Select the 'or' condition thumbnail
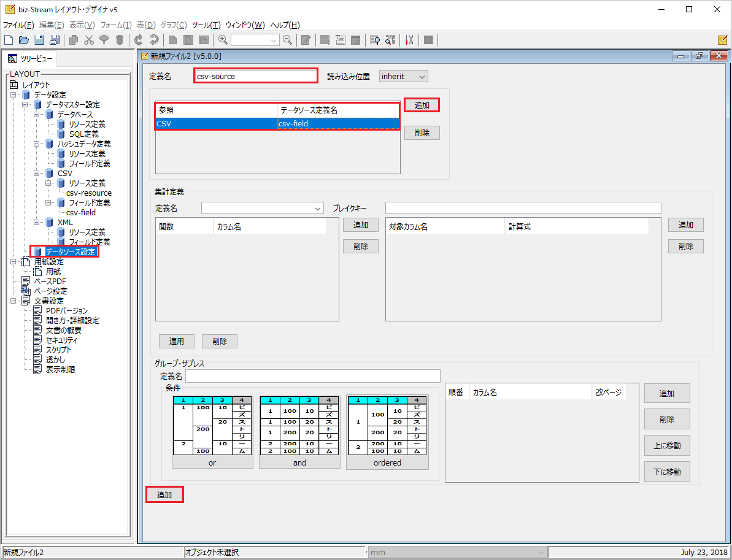 pos(212,432)
